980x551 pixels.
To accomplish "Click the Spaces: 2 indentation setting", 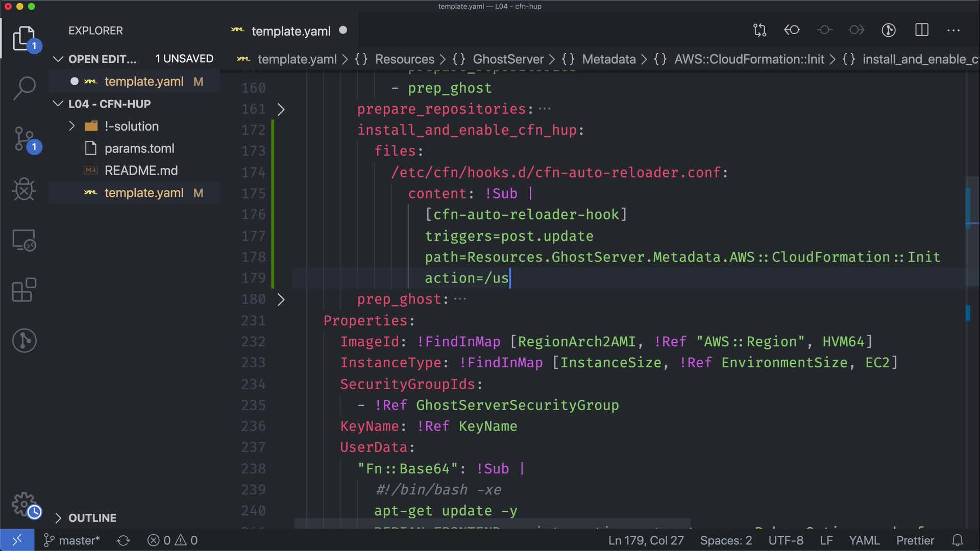I will [x=725, y=540].
